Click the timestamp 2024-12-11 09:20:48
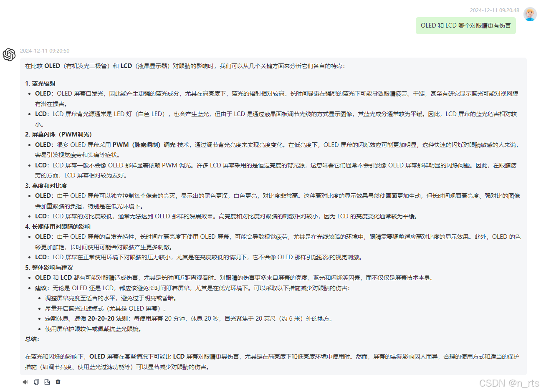 494,10
